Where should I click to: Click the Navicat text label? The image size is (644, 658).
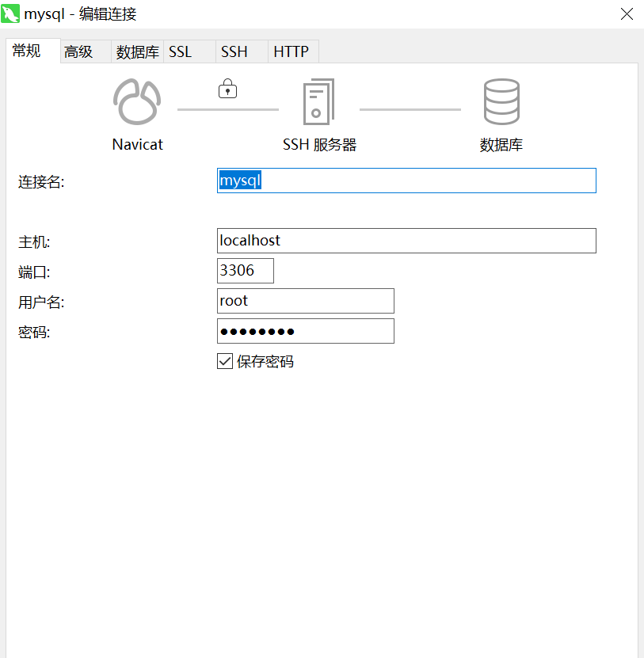[x=137, y=144]
